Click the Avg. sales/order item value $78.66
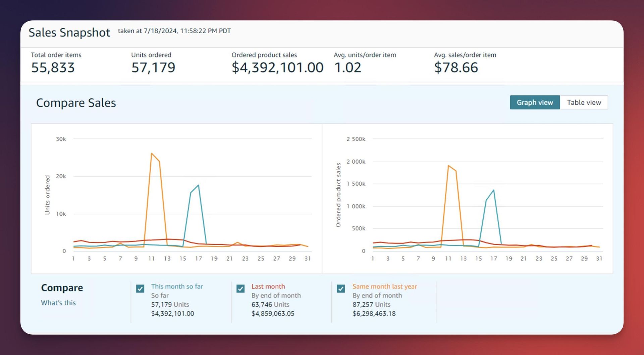 click(x=456, y=68)
